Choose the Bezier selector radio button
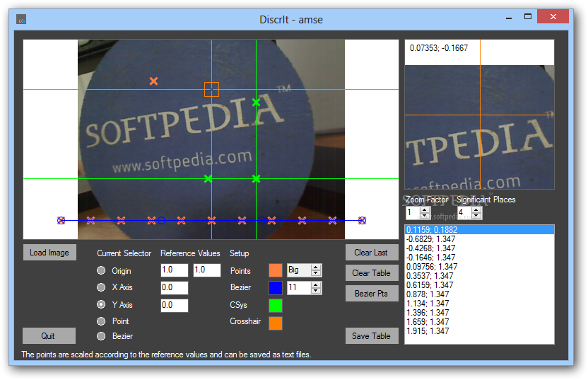 [x=101, y=336]
